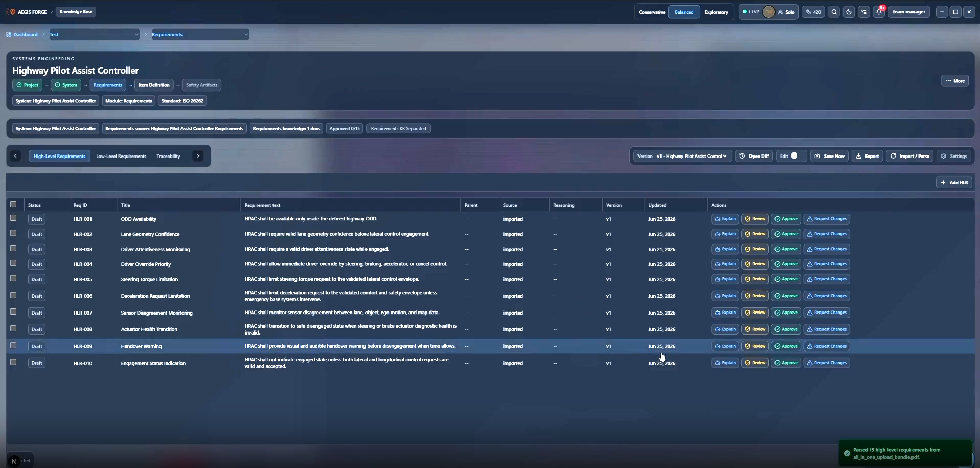Open Settings gear button

[954, 156]
